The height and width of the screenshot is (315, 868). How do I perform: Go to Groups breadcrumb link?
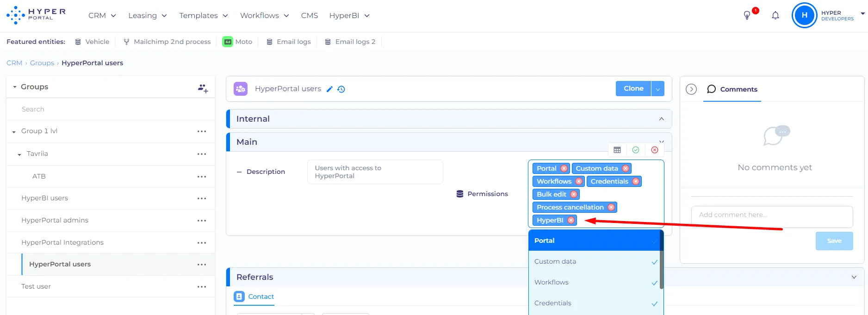(42, 63)
